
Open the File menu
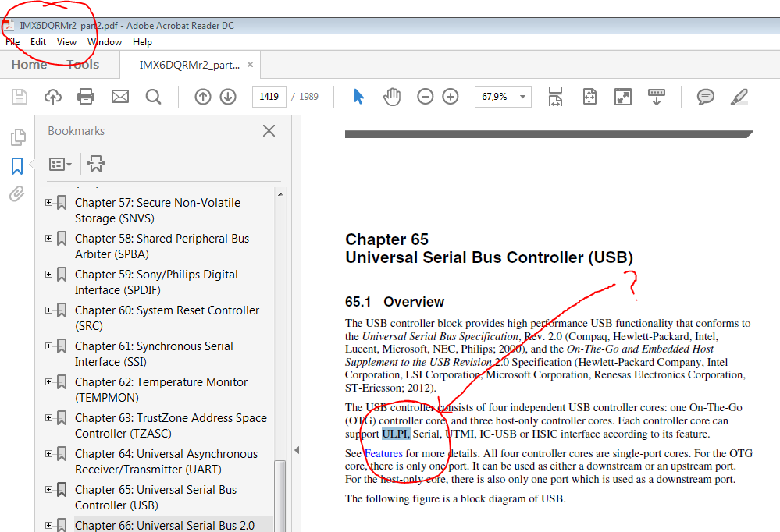click(12, 42)
